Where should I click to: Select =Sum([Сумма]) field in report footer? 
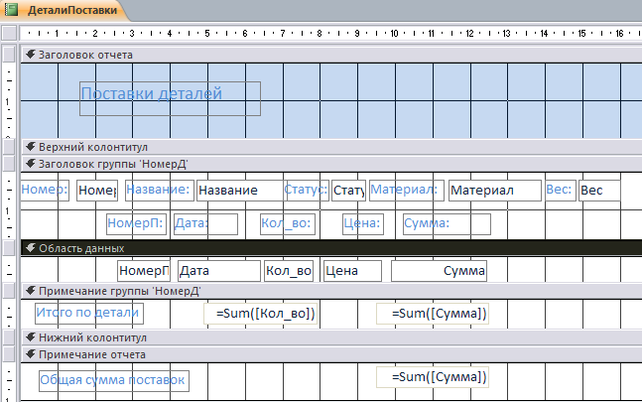point(432,377)
